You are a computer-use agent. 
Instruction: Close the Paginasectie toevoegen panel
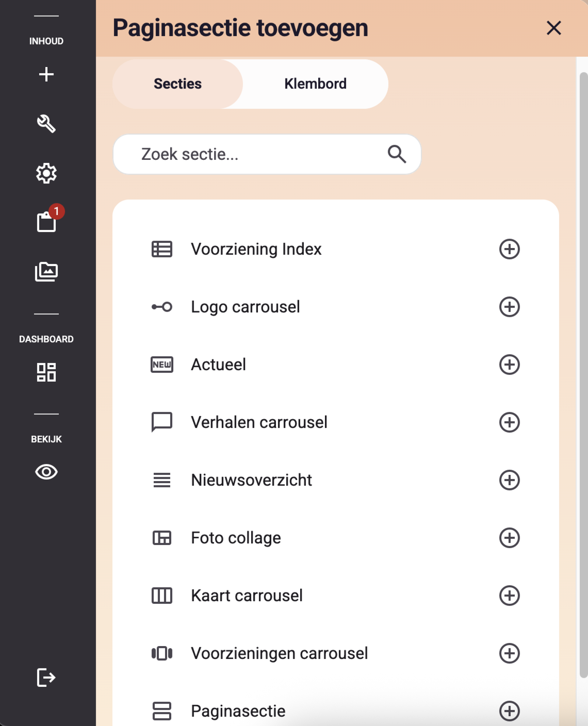(x=553, y=28)
